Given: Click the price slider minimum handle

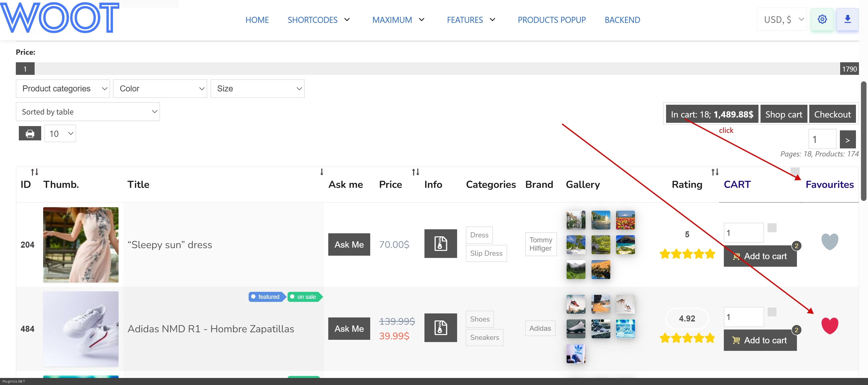Looking at the screenshot, I should [25, 69].
